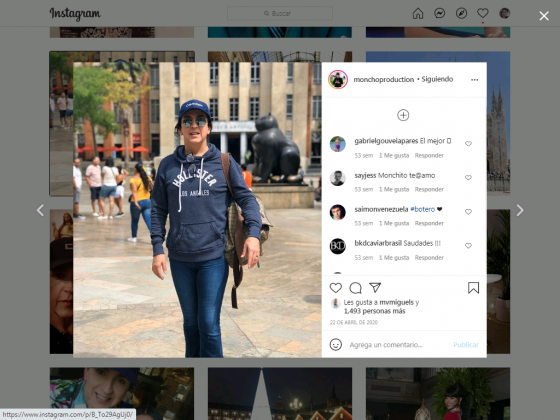Like the post with the heart icon
560x420 pixels.
335,288
